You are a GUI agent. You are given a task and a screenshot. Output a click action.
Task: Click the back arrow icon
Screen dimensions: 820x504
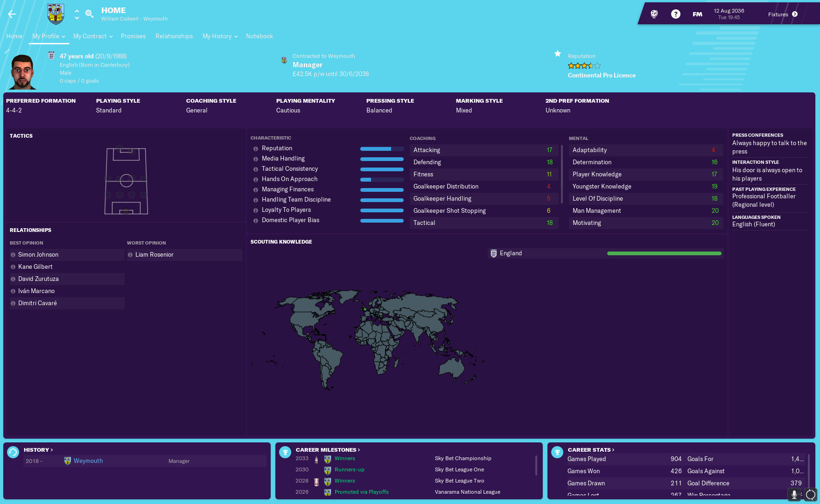click(x=12, y=14)
